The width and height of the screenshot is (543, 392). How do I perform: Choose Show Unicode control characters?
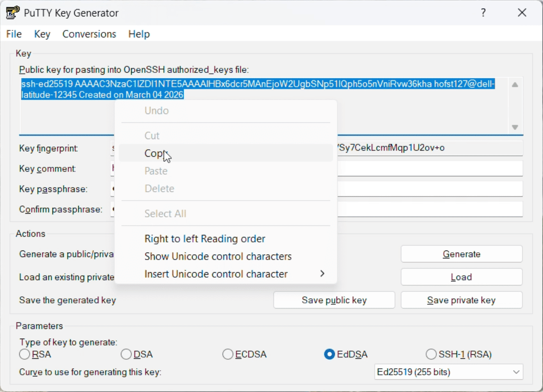click(x=225, y=256)
